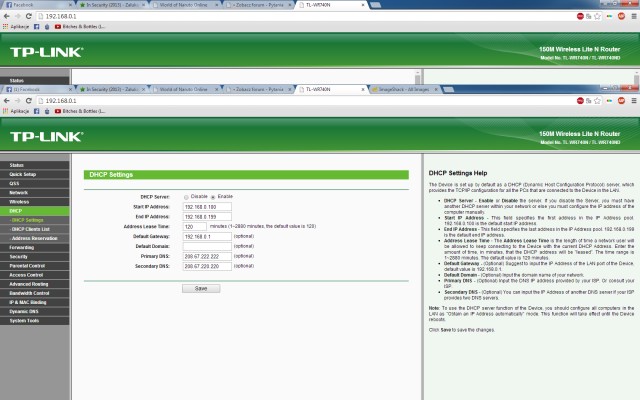640x400 pixels.
Task: Click the Default Gateway field
Action: (207, 236)
